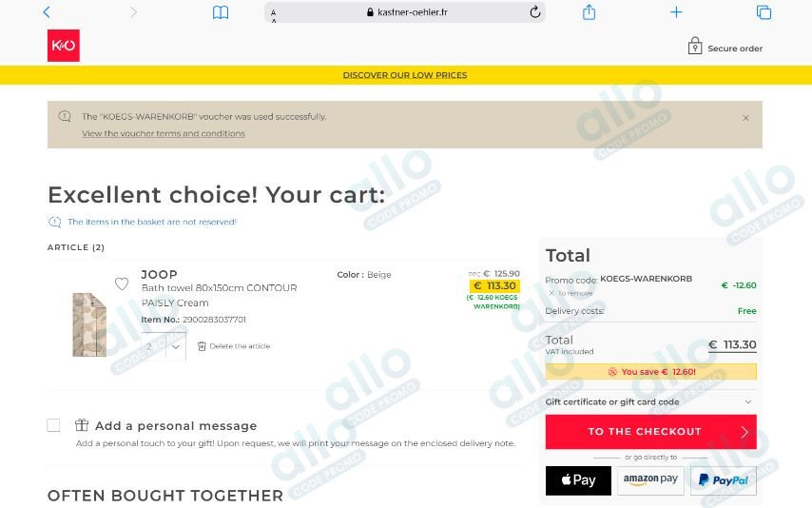Image resolution: width=812 pixels, height=508 pixels.
Task: Check the Add a personal message box
Action: pyautogui.click(x=53, y=425)
